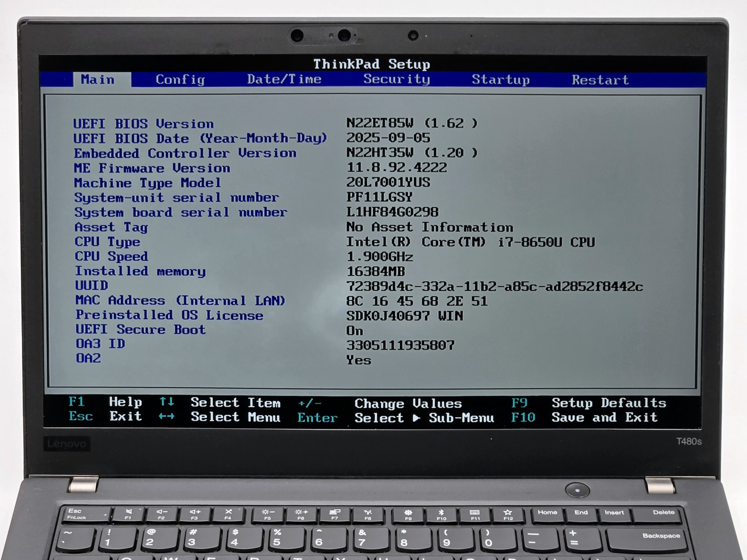Image resolution: width=747 pixels, height=560 pixels.
Task: Select the ME Firmware Version label
Action: (152, 168)
